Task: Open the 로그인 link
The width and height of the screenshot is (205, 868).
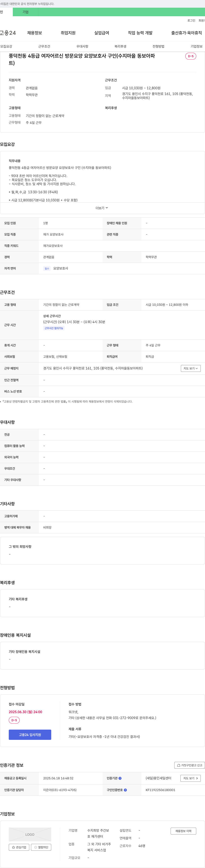Action: tap(191, 21)
